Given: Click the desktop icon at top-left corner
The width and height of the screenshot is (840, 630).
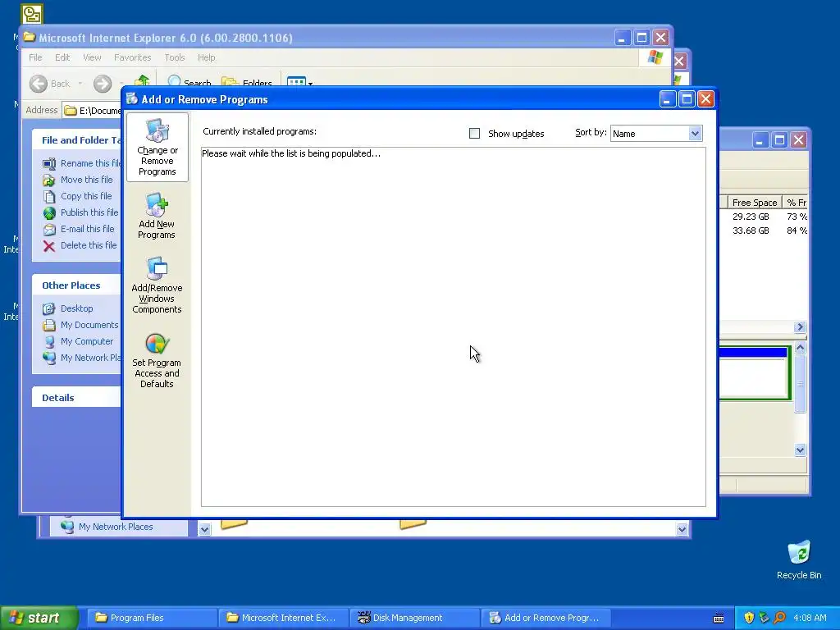Looking at the screenshot, I should point(32,14).
